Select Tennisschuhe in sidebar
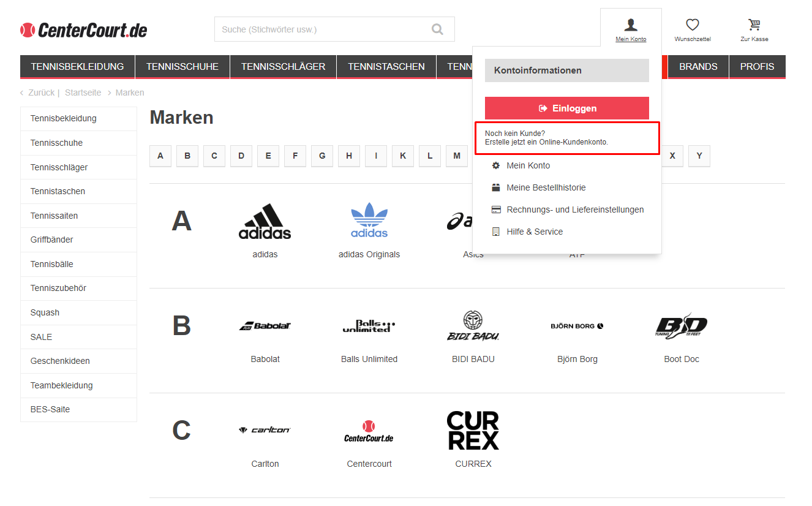Viewport: 812px width, 506px height. click(78, 143)
